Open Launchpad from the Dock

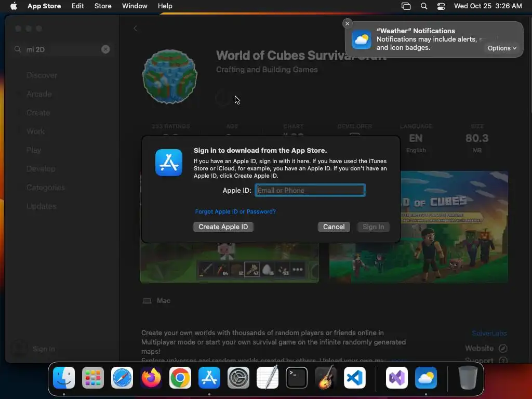(93, 378)
